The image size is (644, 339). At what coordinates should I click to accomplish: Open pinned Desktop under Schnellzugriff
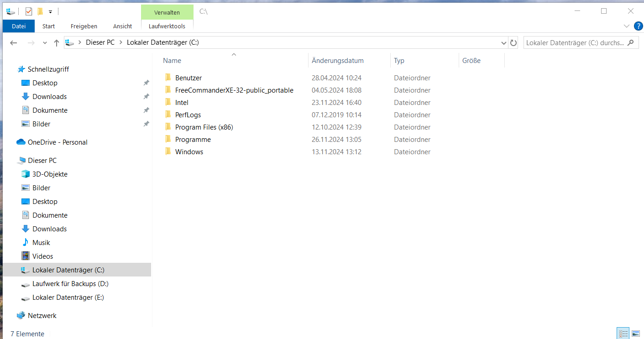45,83
